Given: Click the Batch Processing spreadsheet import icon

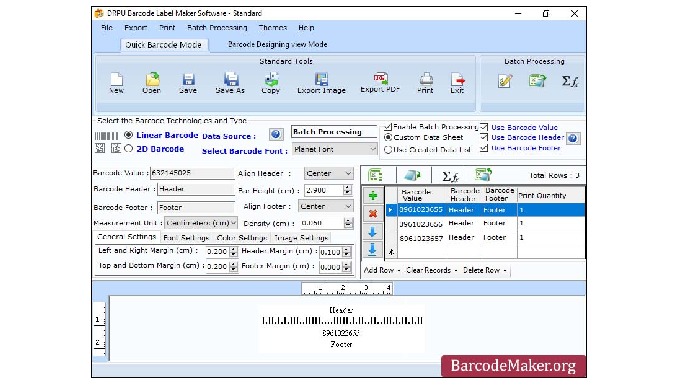Looking at the screenshot, I should click(537, 81).
